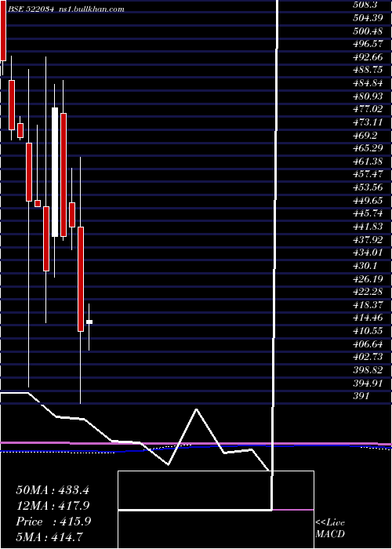
Task: Click the 418.37 price axis label
Action: coord(368,304)
